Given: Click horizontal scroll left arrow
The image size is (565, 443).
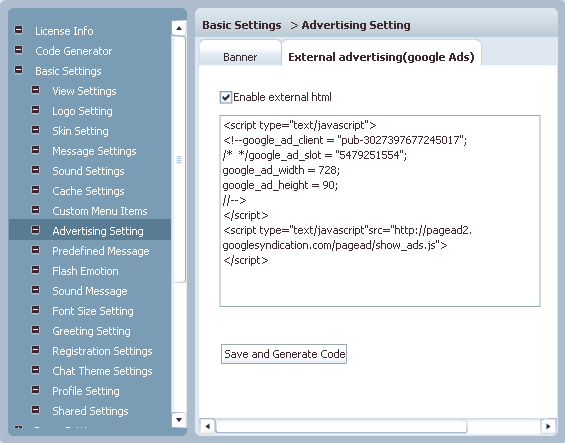Looking at the screenshot, I should coord(207,426).
